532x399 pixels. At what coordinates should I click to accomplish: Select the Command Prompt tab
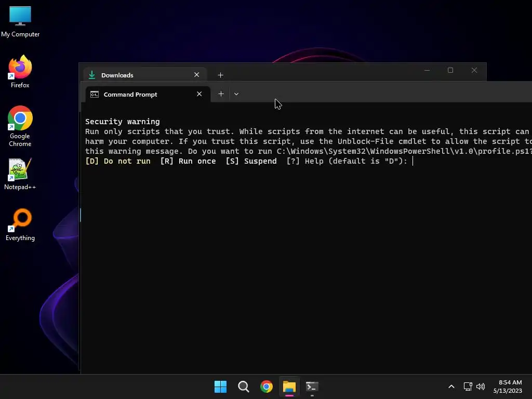click(147, 95)
